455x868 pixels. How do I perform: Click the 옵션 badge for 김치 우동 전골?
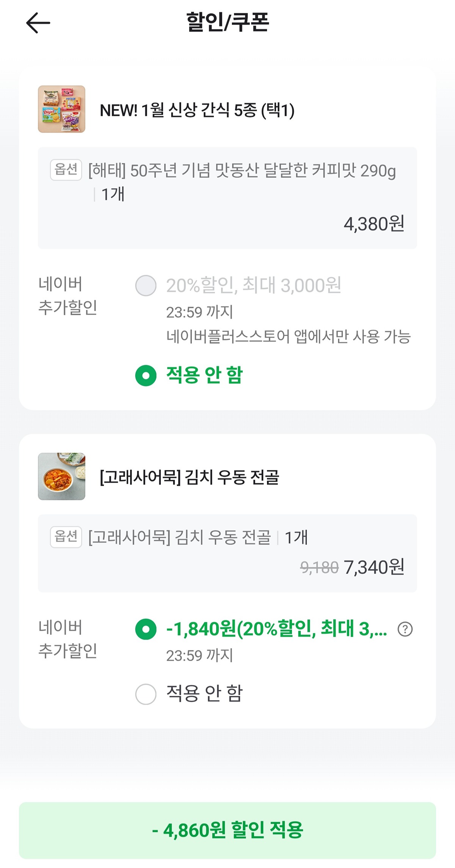tap(66, 537)
